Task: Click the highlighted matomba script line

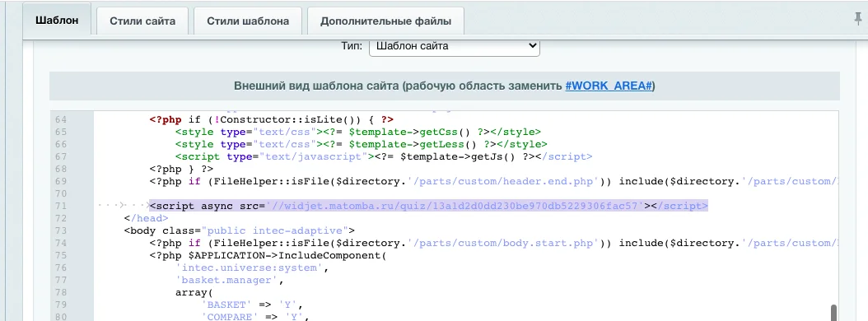Action: (x=428, y=206)
